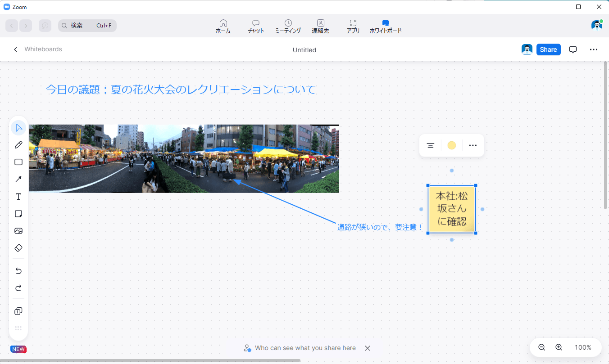This screenshot has height=364, width=609.
Task: Switch to the 連絡先 tab
Action: click(x=320, y=27)
